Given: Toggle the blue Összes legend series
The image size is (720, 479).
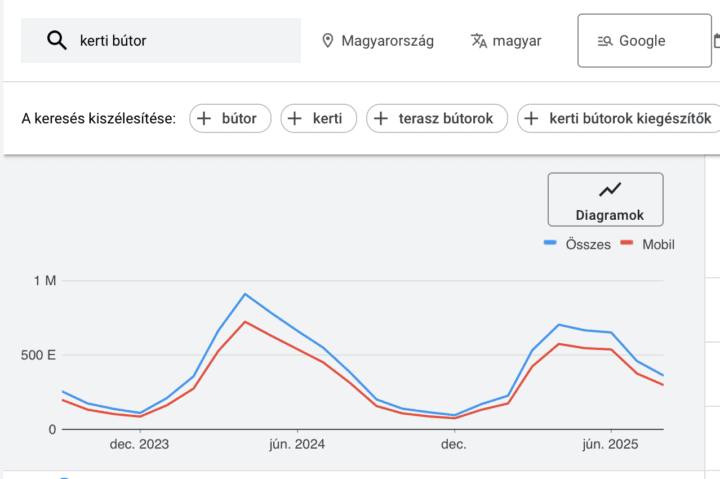Looking at the screenshot, I should coord(577,244).
